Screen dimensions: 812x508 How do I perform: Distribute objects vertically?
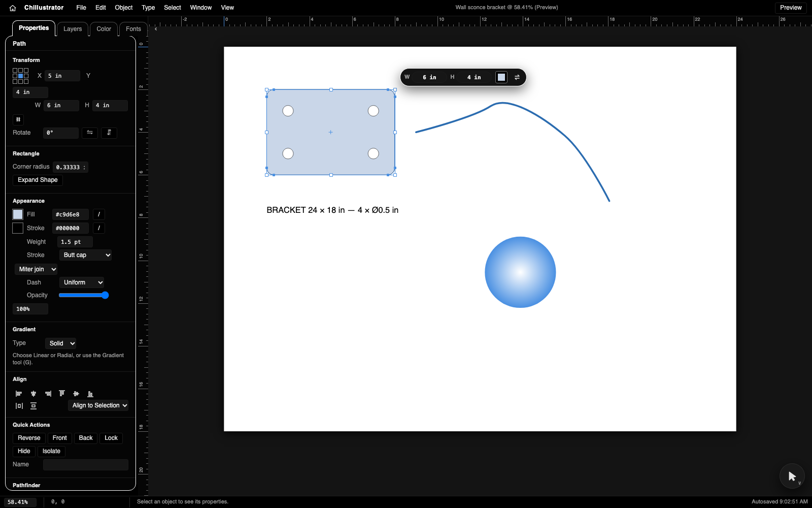point(33,406)
